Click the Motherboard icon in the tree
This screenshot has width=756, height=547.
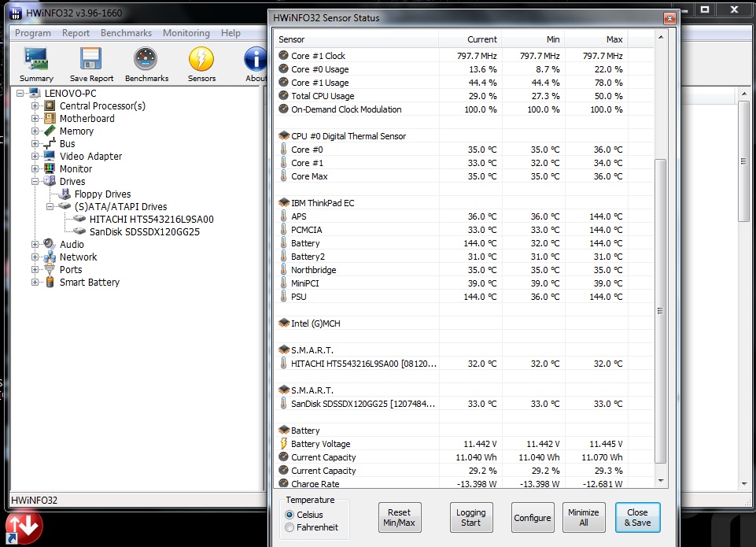tap(50, 118)
